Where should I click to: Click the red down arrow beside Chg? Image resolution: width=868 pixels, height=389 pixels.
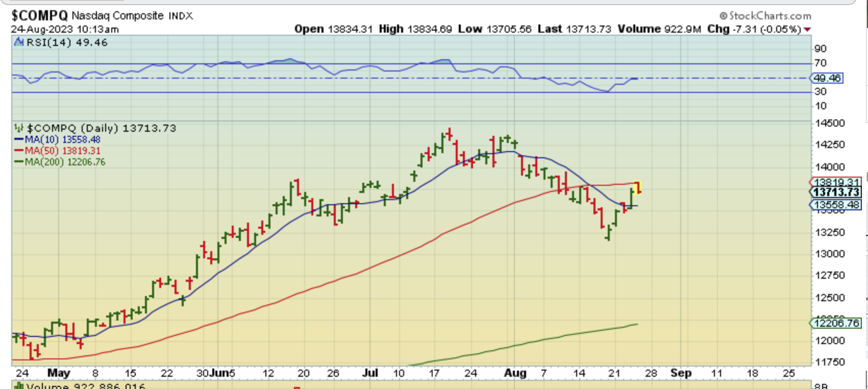pyautogui.click(x=807, y=30)
